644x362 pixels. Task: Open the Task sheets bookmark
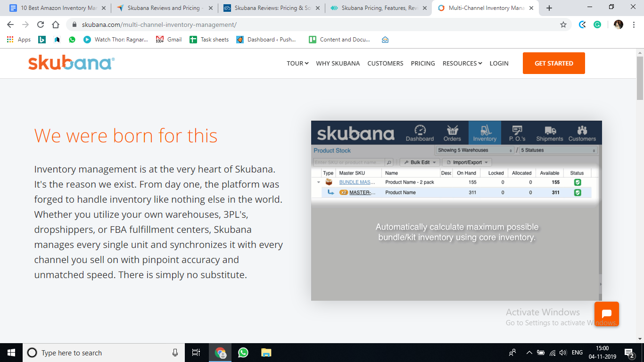pyautogui.click(x=209, y=40)
